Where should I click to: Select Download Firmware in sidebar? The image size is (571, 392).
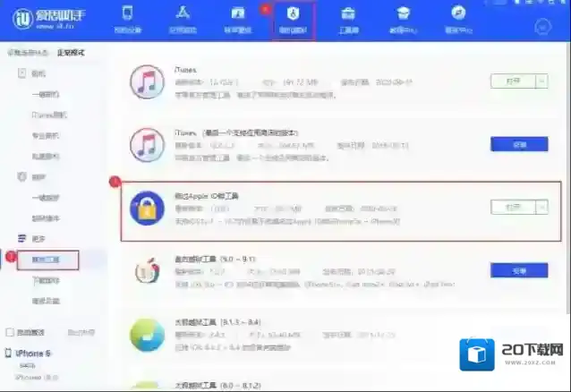click(46, 280)
